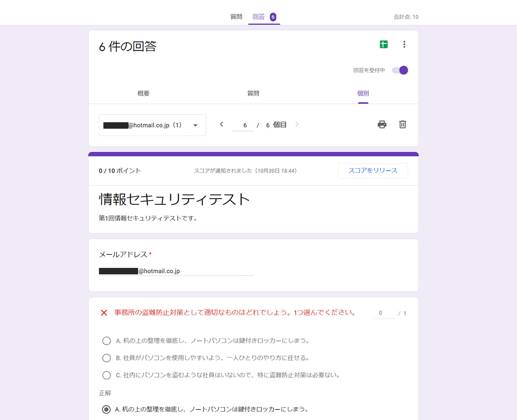
Task: Click the next response arrow
Action: pyautogui.click(x=297, y=124)
